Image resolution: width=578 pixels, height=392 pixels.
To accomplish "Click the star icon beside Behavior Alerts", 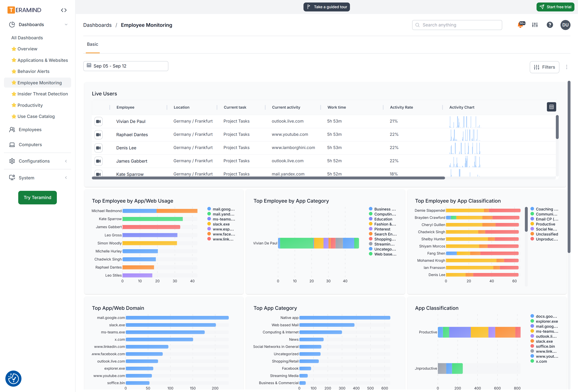I will pos(14,71).
